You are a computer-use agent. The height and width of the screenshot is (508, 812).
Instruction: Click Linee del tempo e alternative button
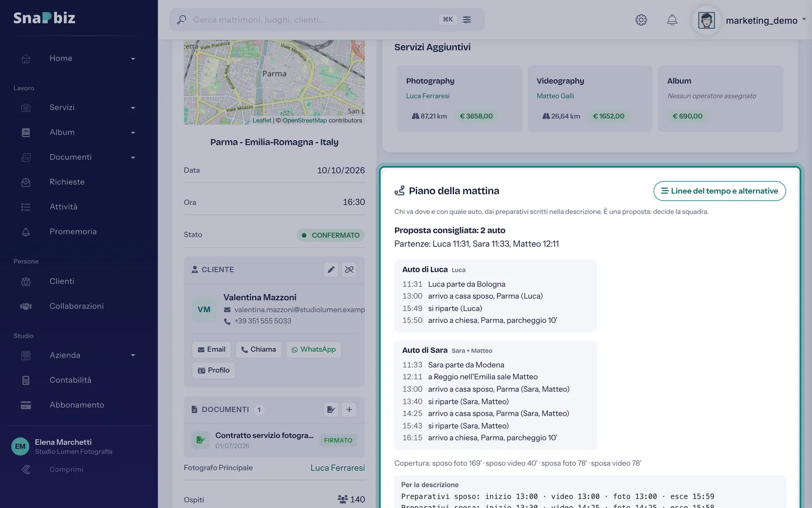(720, 191)
